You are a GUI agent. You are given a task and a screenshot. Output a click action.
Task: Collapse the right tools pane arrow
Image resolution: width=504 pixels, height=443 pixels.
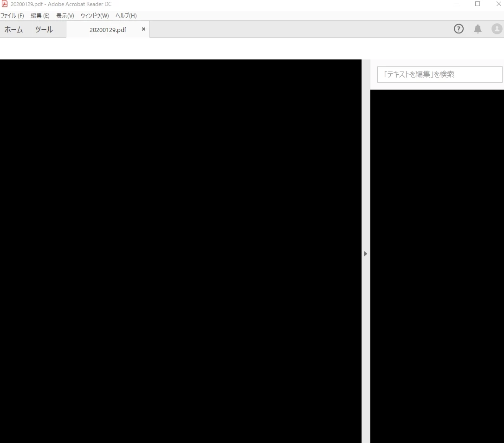coord(365,254)
